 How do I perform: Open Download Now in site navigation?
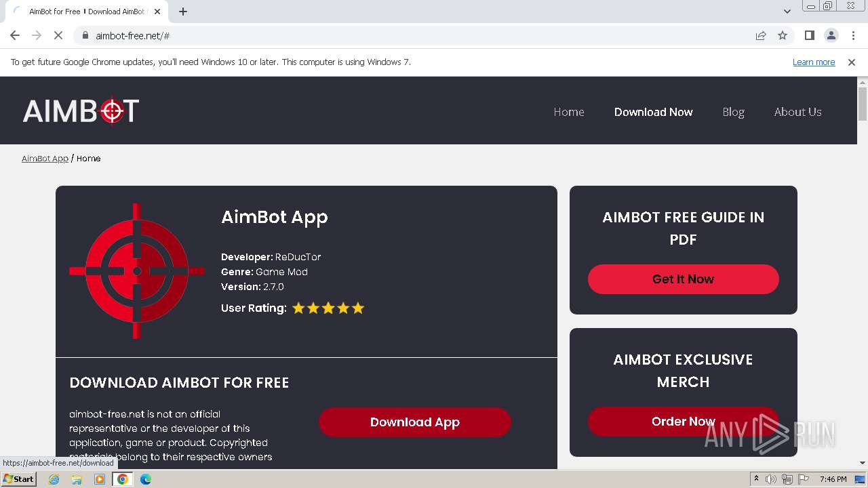click(x=654, y=112)
